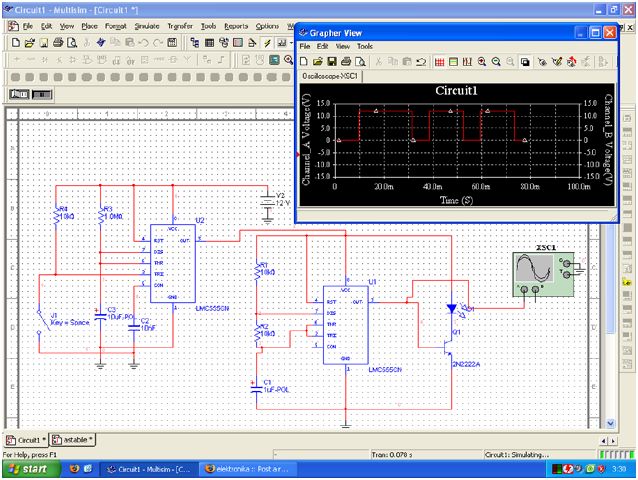Zoom out using the Grapher View toolbar
The height and width of the screenshot is (480, 638).
click(496, 61)
